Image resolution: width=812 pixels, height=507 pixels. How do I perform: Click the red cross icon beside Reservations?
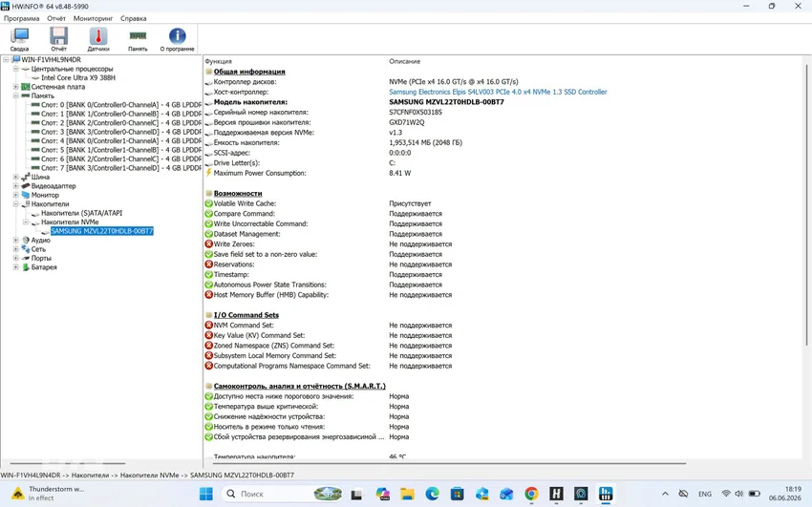[x=208, y=264]
